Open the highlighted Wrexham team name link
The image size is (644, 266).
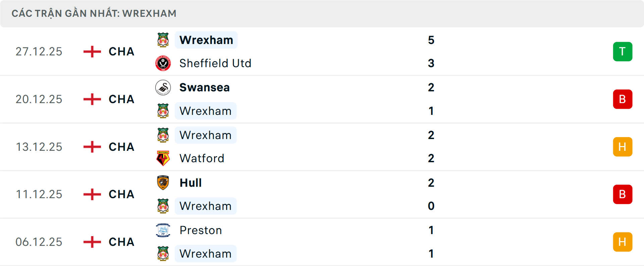206,40
